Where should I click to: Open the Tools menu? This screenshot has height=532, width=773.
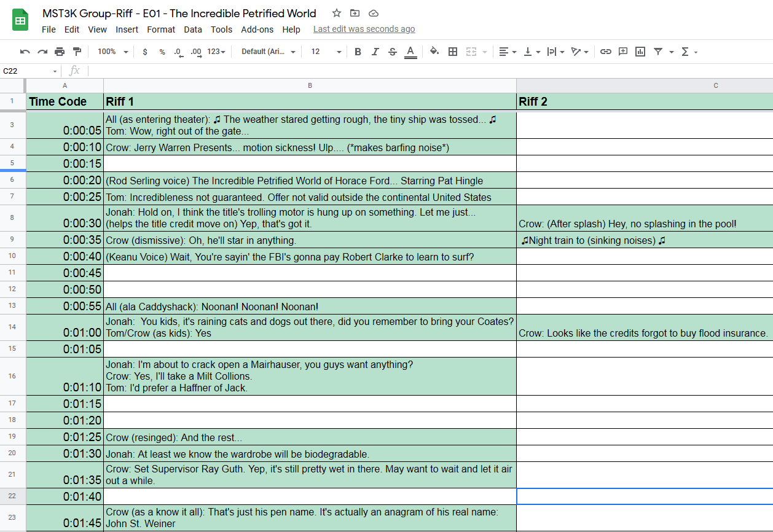222,29
